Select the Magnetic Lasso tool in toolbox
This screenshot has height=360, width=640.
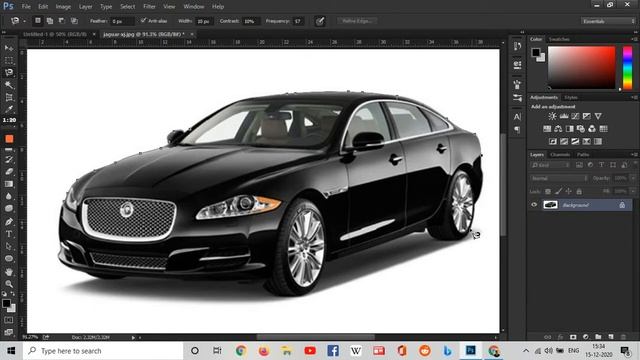point(9,73)
